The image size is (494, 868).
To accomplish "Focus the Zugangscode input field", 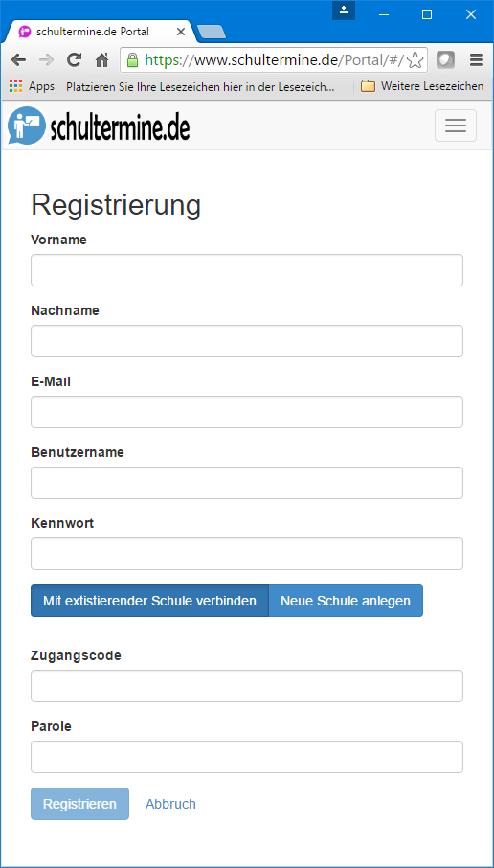I will pyautogui.click(x=247, y=686).
